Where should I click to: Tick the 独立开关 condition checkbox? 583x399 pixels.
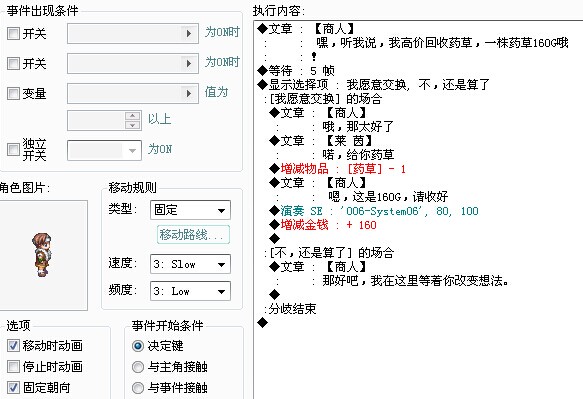click(x=13, y=149)
